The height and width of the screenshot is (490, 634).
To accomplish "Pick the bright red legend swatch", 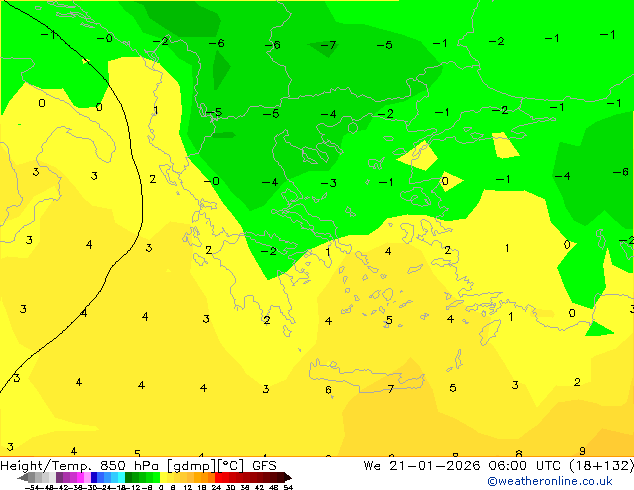I will 219,478.
